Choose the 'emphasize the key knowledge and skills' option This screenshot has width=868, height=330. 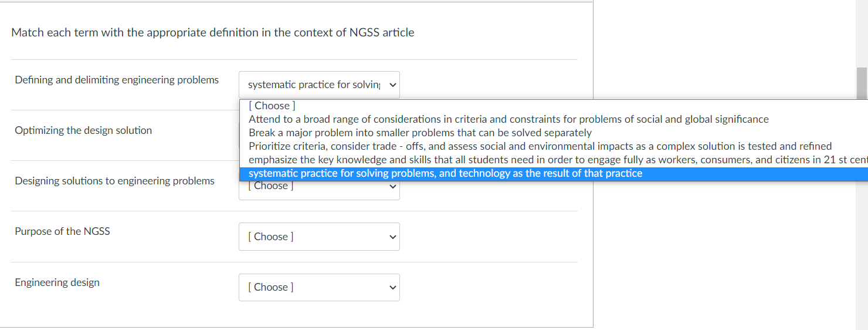pyautogui.click(x=551, y=160)
